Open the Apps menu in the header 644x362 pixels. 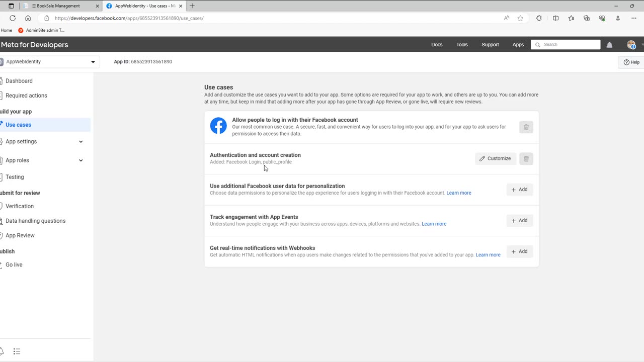coord(518,45)
